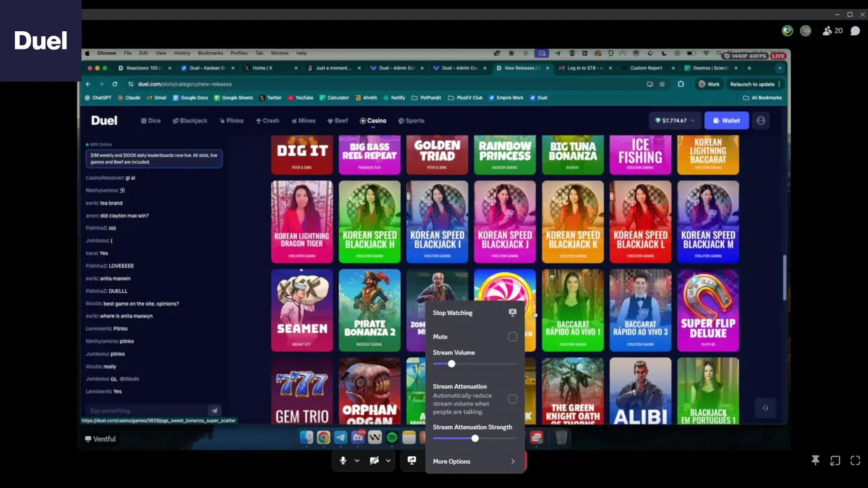
Task: Open the chat bubble icon at top right
Action: tap(855, 30)
